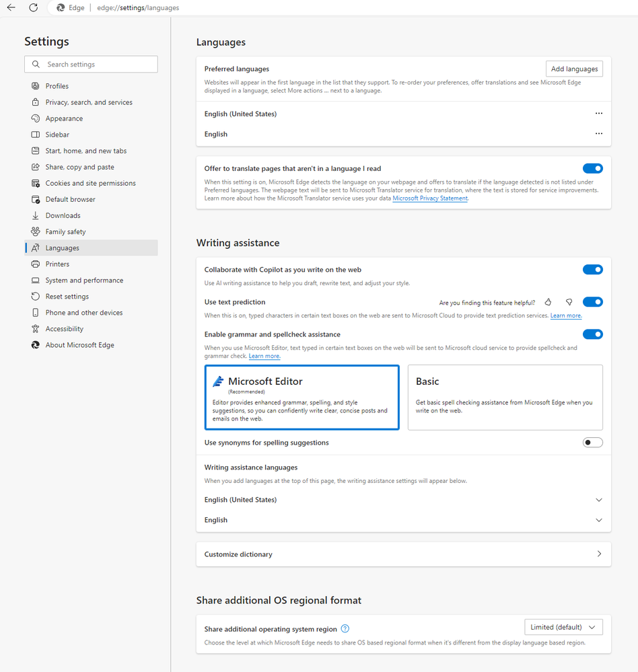Go to Privacy, search, and services
Viewport: 638px width, 672px height.
click(91, 102)
